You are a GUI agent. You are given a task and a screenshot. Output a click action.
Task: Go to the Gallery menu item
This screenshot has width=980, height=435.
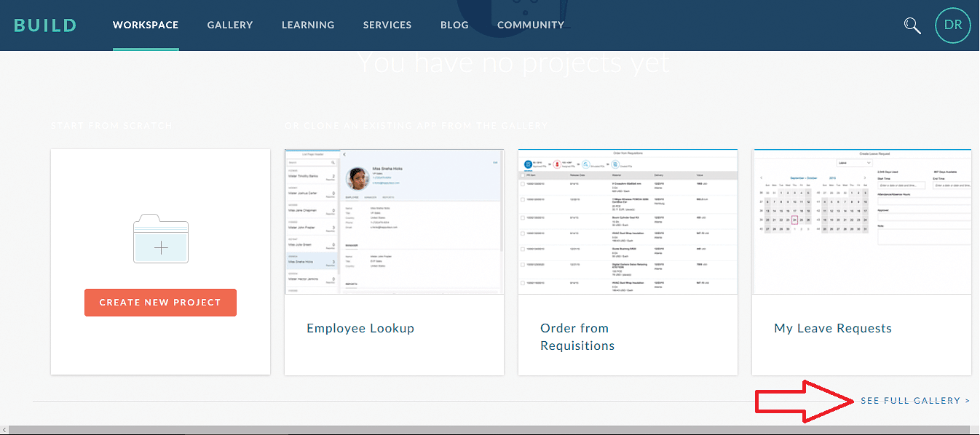pyautogui.click(x=230, y=25)
